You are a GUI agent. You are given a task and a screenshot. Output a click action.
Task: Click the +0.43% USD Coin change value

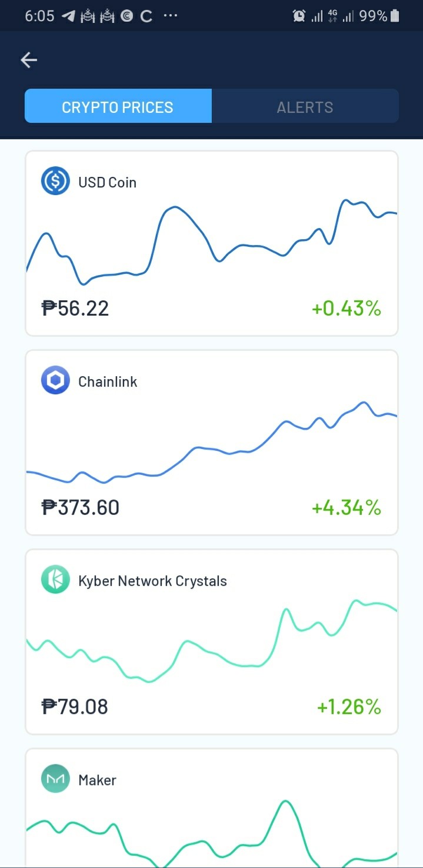point(347,308)
